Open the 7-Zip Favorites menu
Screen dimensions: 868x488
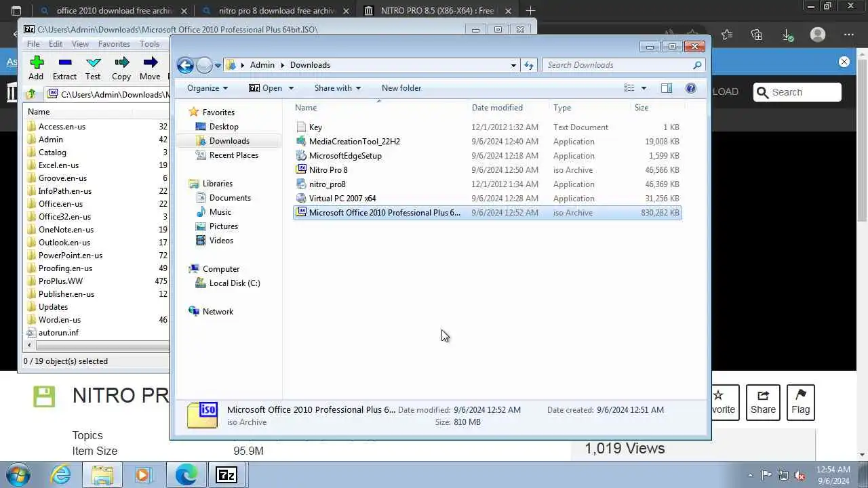(114, 44)
